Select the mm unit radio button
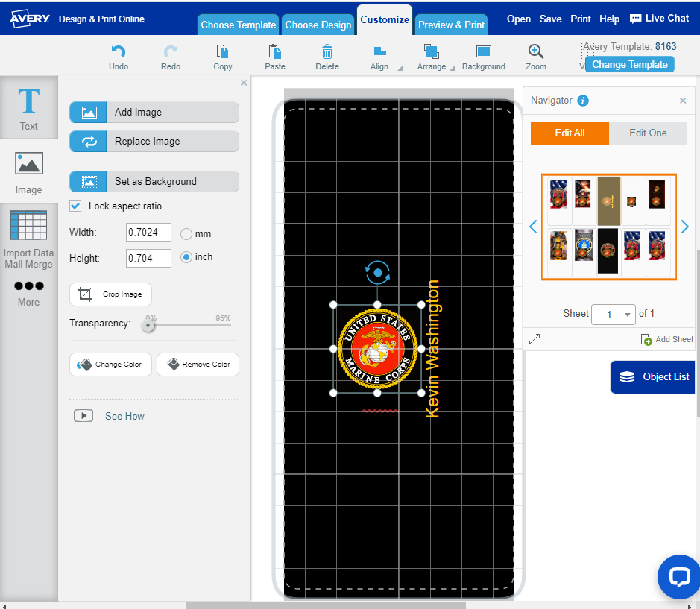 186,233
